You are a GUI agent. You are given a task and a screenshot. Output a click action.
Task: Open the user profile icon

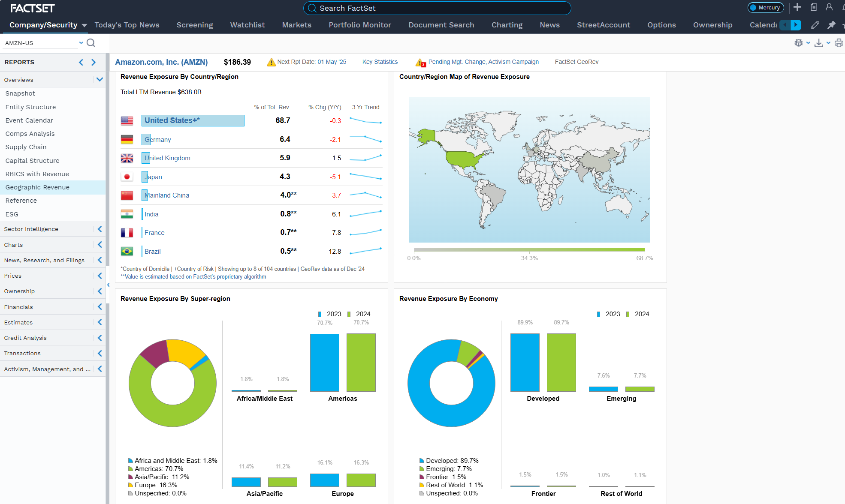coord(829,7)
